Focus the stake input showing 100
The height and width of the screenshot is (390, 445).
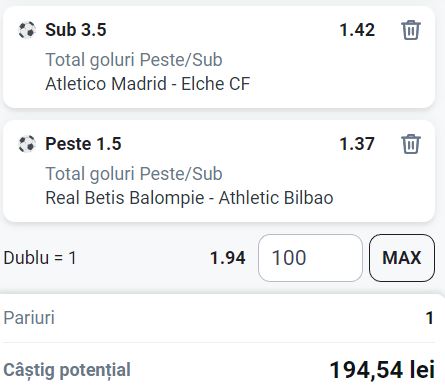(x=310, y=258)
